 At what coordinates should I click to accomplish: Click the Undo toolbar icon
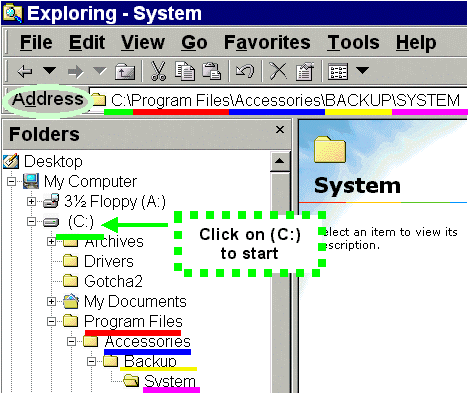[245, 71]
